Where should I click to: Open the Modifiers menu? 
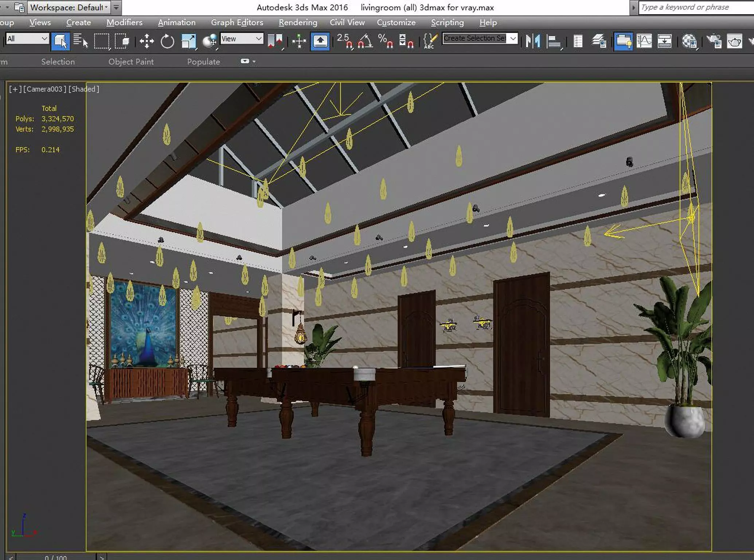point(124,22)
